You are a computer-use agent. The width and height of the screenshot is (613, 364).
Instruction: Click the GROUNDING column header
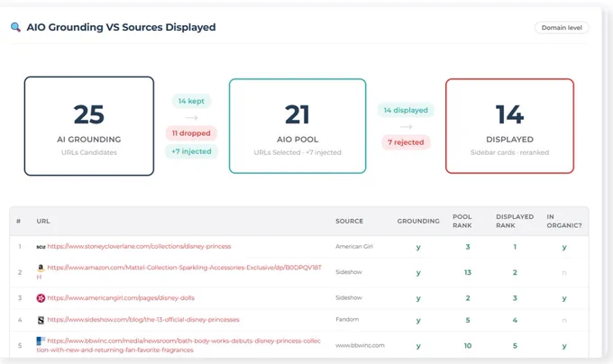pos(418,221)
